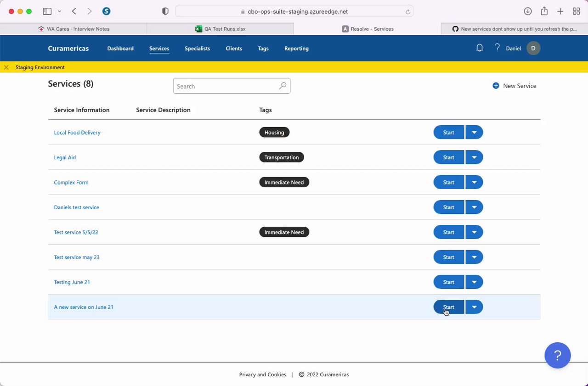Viewport: 588px width, 386px height.
Task: Open the Specialists nav item
Action: 198,48
